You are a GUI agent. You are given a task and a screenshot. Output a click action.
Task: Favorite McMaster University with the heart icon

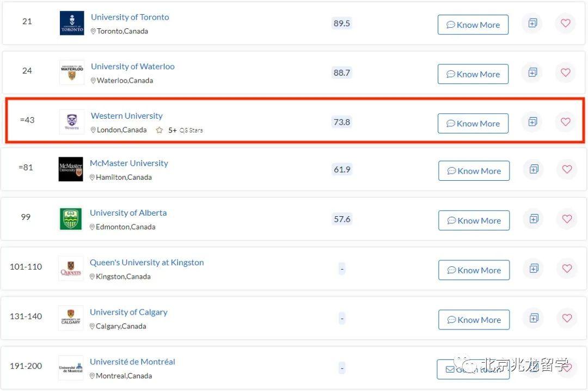tap(567, 169)
